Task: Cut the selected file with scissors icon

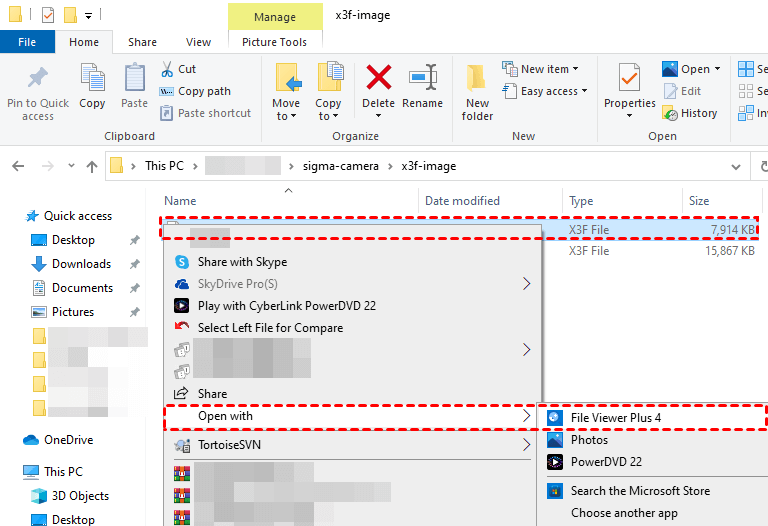Action: pos(167,69)
